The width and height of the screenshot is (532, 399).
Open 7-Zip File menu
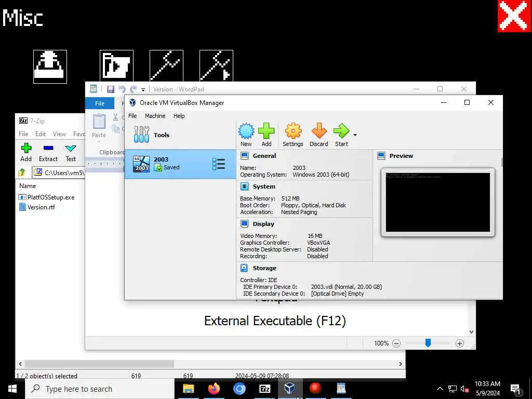click(x=23, y=134)
